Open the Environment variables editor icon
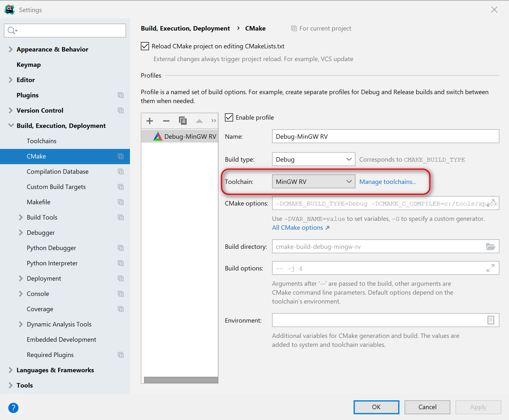Screen dimensions: 509x420 pyautogui.click(x=491, y=320)
